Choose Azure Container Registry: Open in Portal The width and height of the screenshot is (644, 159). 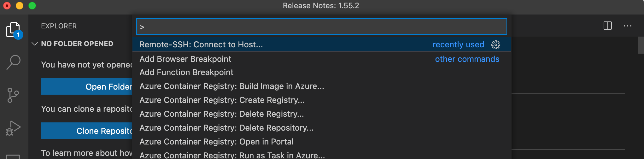pyautogui.click(x=216, y=142)
